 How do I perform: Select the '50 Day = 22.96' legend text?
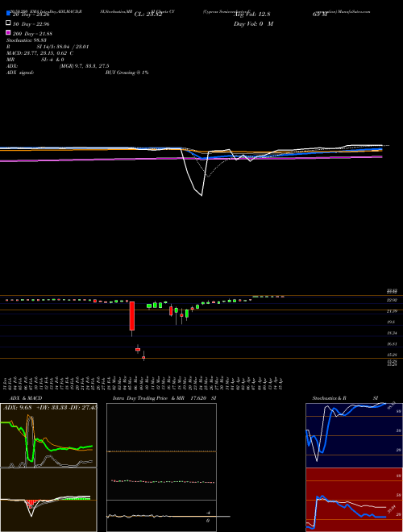pyautogui.click(x=31, y=24)
